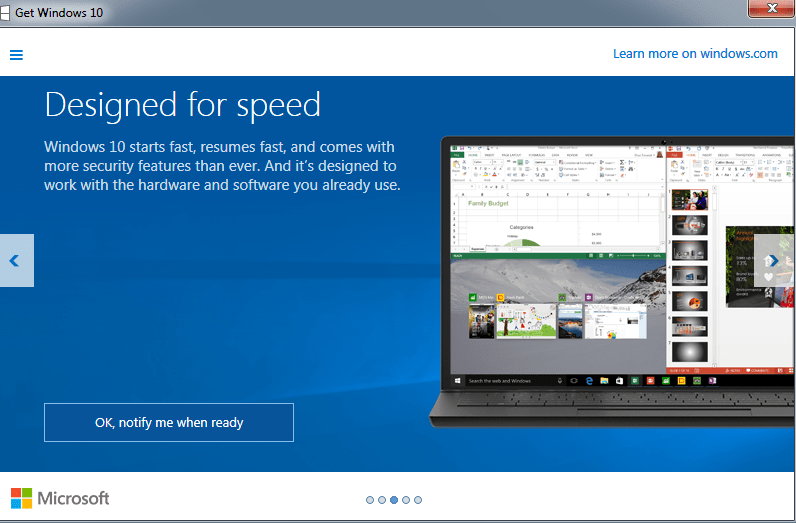Viewport: 796px width, 523px height.
Task: Click the window icon in the title bar
Action: click(6, 13)
